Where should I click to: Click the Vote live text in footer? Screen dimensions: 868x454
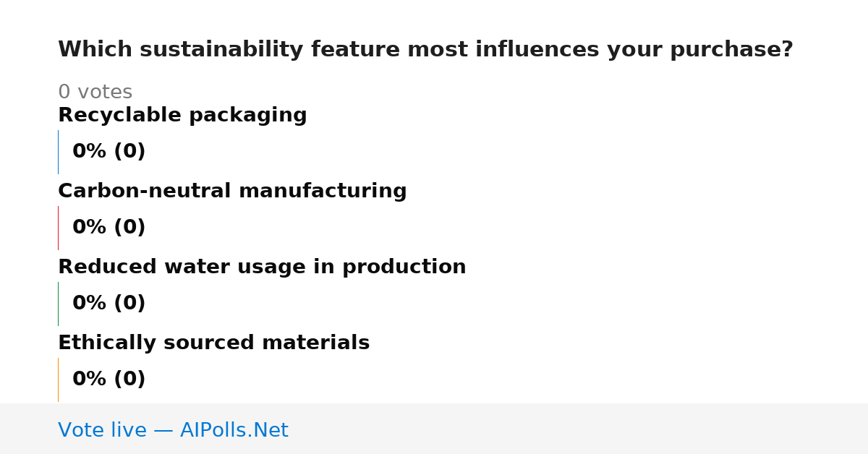click(102, 430)
